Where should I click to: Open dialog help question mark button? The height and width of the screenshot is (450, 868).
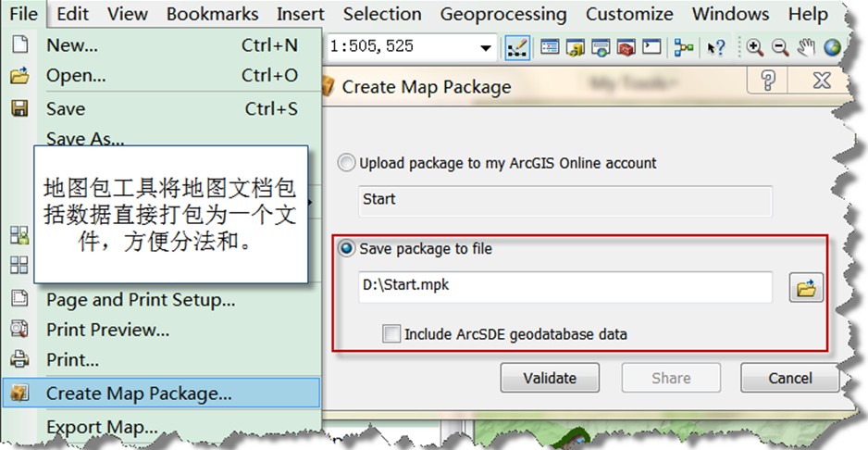pyautogui.click(x=768, y=81)
